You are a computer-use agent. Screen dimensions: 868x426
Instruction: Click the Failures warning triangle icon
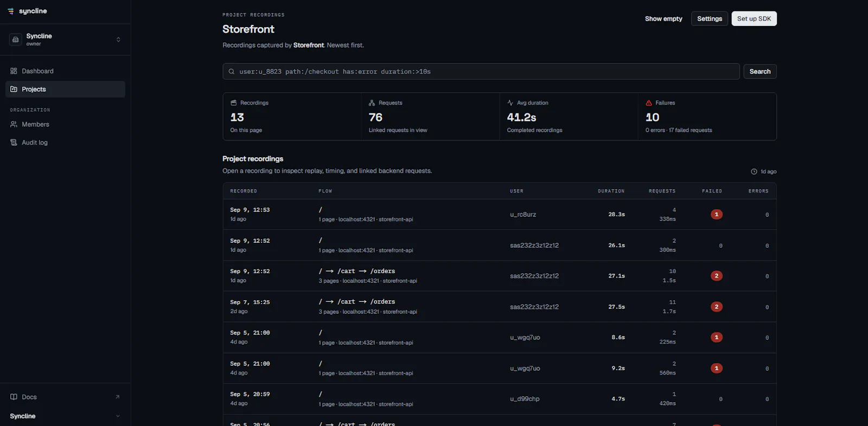649,103
